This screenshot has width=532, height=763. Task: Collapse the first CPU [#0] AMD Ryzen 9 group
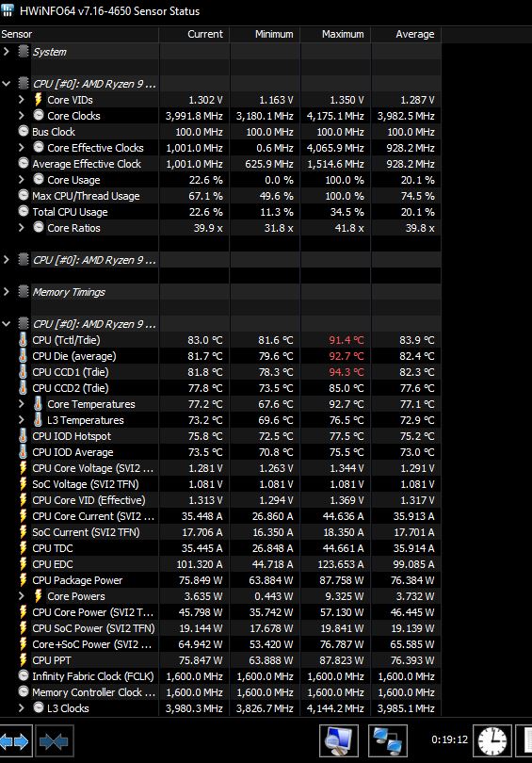coord(7,84)
